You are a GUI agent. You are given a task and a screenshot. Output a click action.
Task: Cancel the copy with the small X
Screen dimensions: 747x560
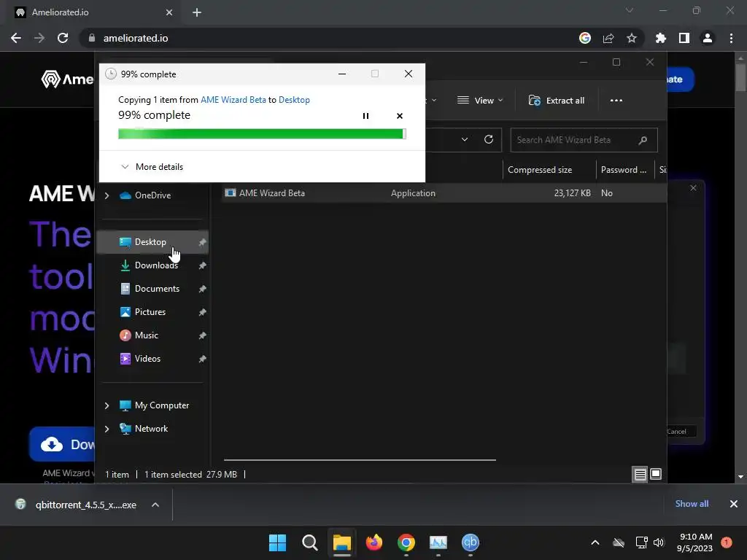pos(400,116)
